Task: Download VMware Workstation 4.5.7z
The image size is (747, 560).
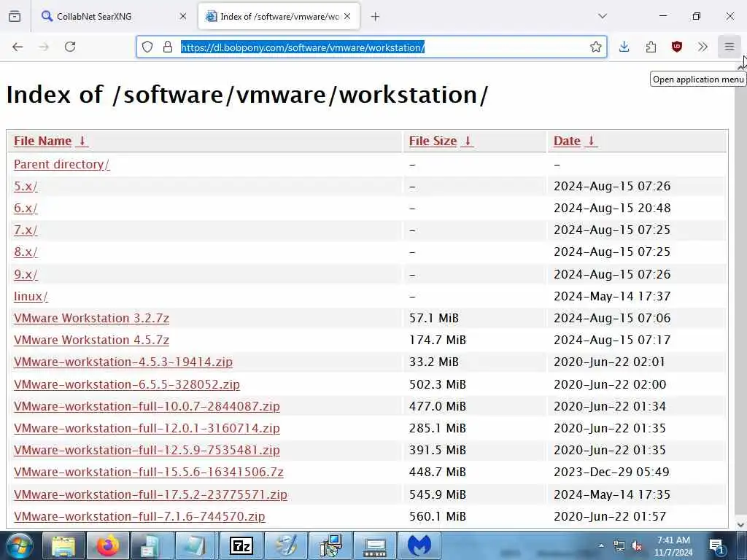Action: 91,340
